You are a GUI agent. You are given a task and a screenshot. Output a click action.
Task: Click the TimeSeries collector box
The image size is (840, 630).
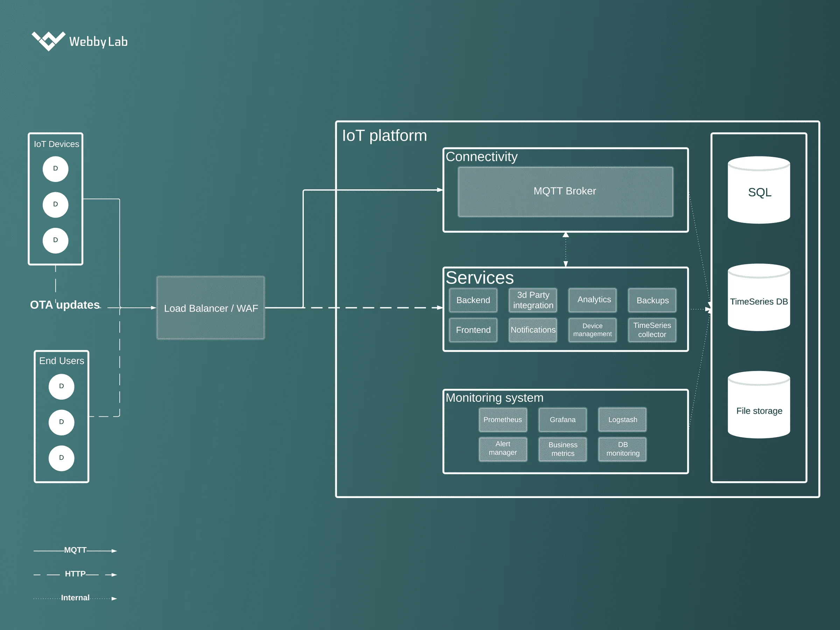coord(652,330)
